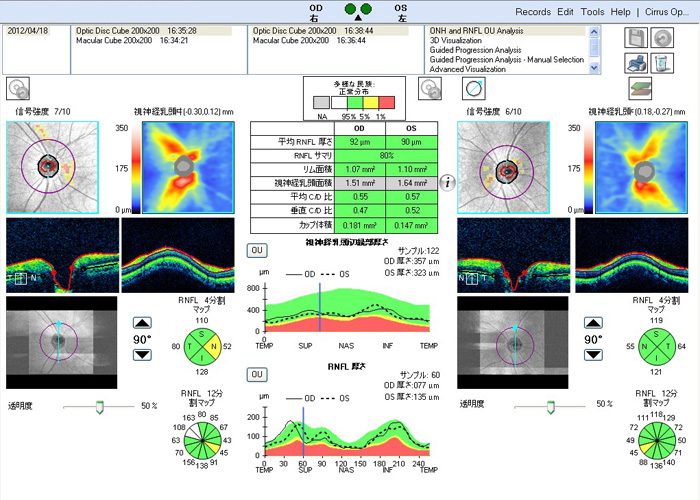Toggle the OU button on RNFL thickness chart
This screenshot has height=500, width=700.
coord(257,375)
